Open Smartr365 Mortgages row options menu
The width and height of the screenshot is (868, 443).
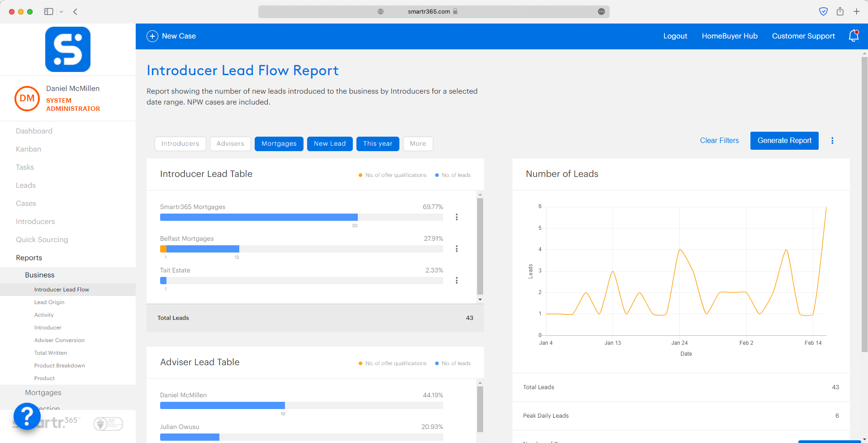tap(457, 217)
